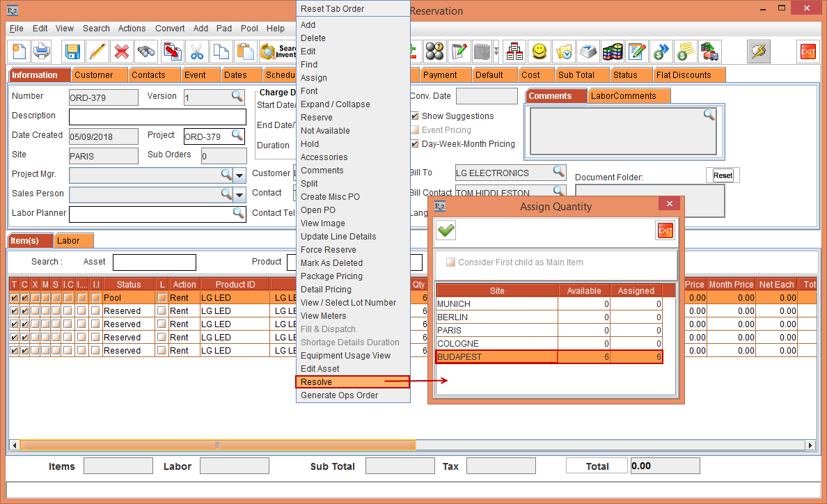Uncheck Day-Week-Month Pricing checkbox
The width and height of the screenshot is (827, 504).
pos(415,144)
